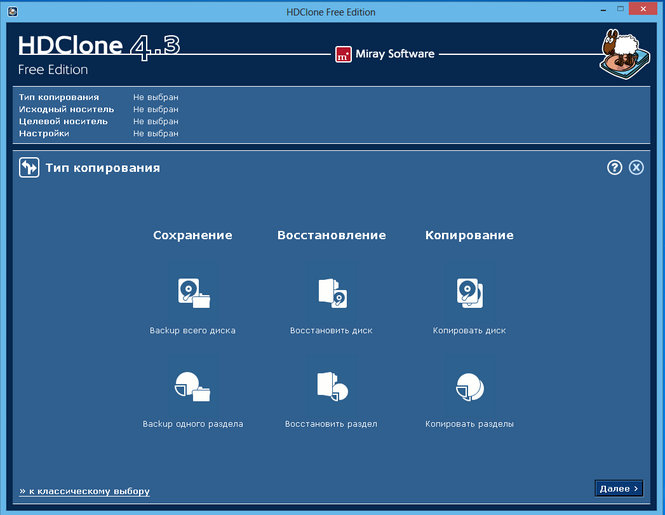Click the Восстановить диск label
This screenshot has width=665, height=515.
point(331,330)
